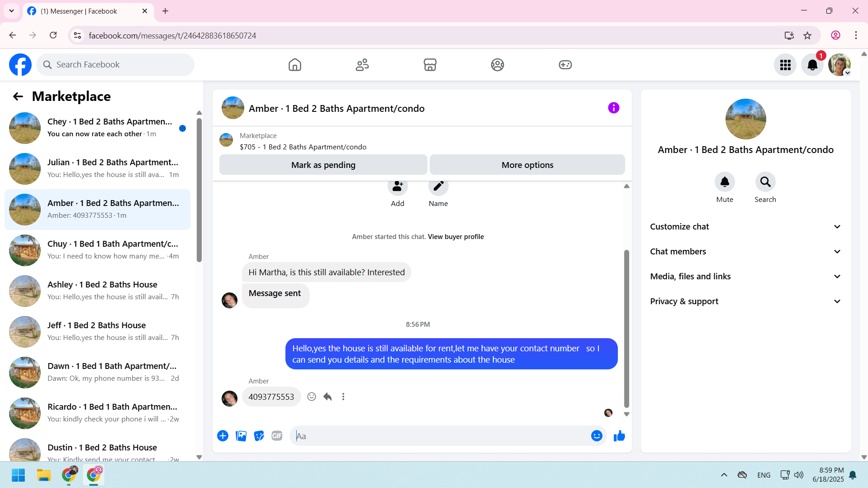Open Dustin 1 Bed 2 Baths House chat
868x488 pixels.
pyautogui.click(x=97, y=448)
